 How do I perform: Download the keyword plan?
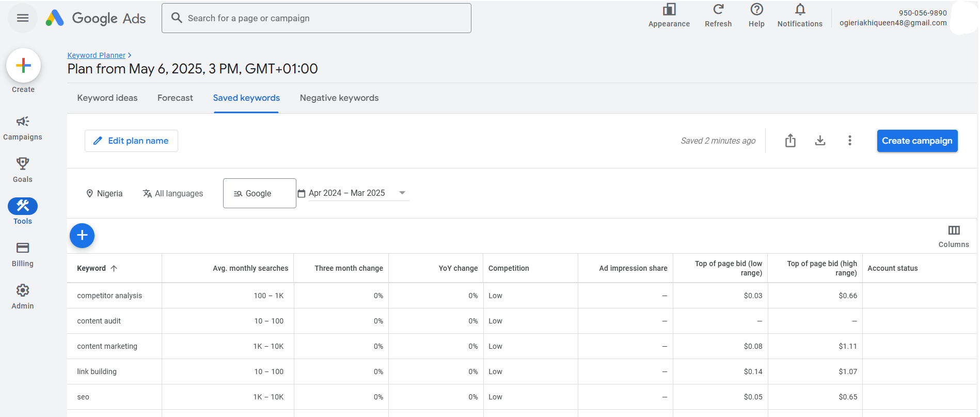coord(820,141)
